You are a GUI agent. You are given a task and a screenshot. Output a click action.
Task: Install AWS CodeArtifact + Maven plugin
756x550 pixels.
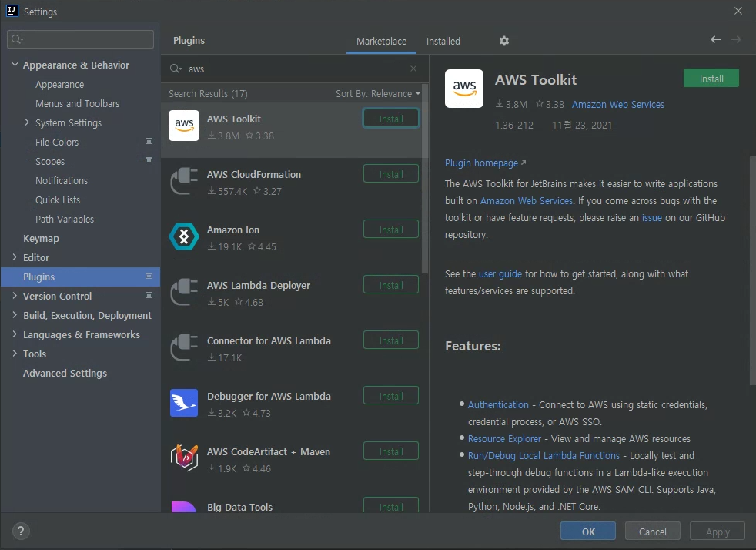click(x=390, y=451)
